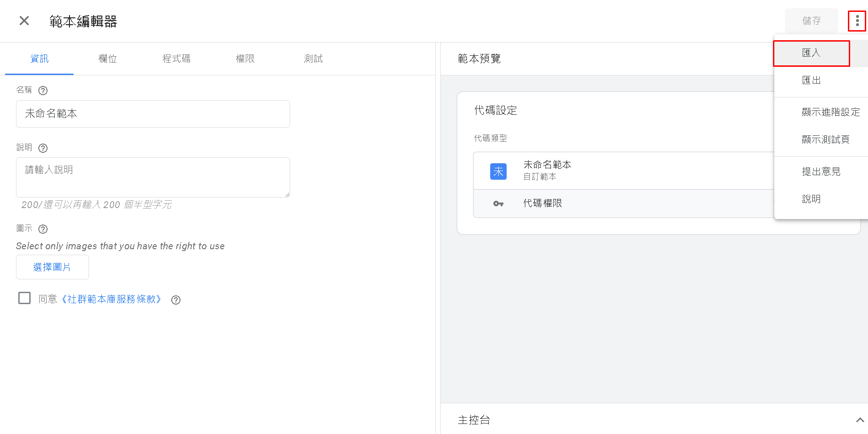This screenshot has width=868, height=434.
Task: Click the help icon beside terms of service
Action: 176,300
